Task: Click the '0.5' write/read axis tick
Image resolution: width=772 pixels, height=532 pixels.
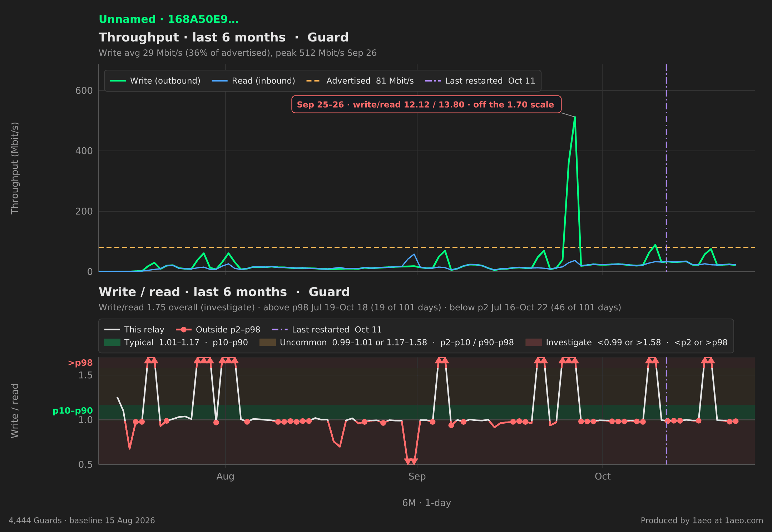Action: click(85, 464)
